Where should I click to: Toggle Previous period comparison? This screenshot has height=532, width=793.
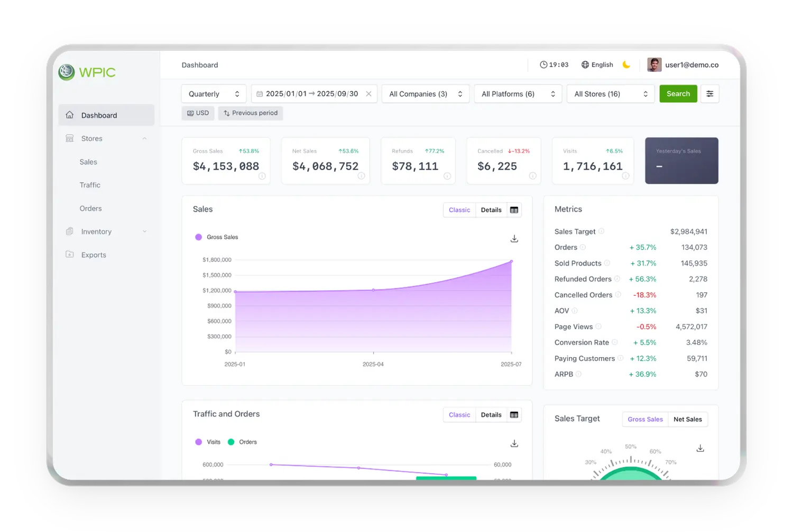[x=251, y=113]
